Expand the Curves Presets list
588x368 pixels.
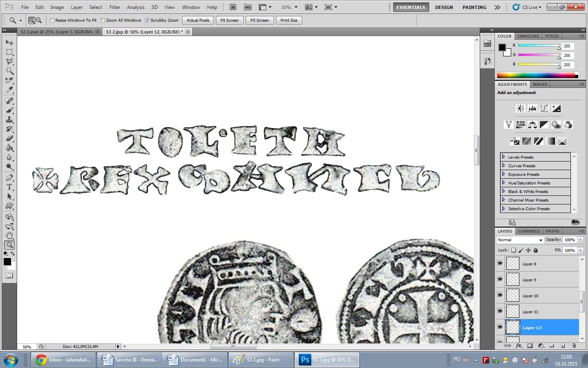point(503,166)
